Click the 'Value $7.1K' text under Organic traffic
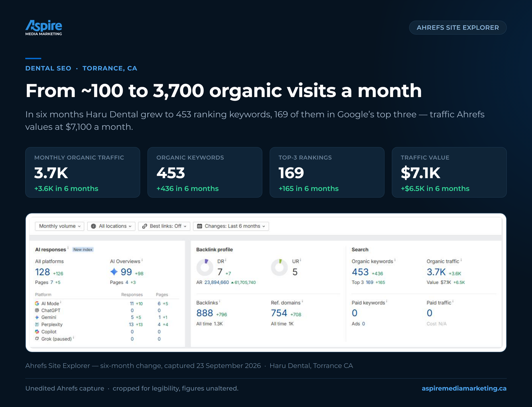The height and width of the screenshot is (407, 532). 439,282
